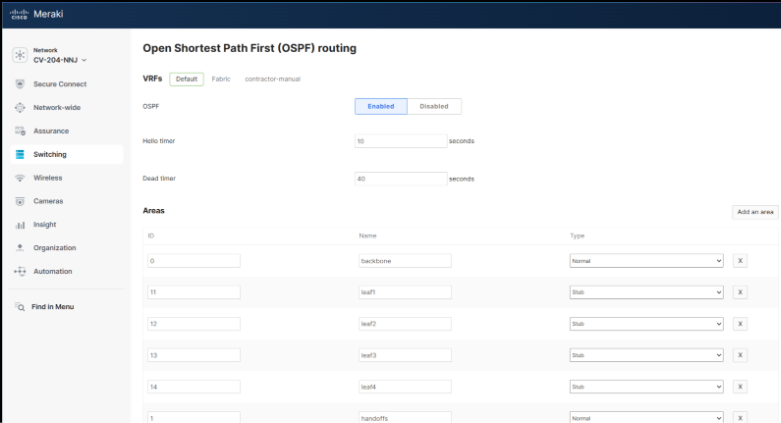Click the leaf2 name field
The image size is (781, 423).
[x=405, y=324]
